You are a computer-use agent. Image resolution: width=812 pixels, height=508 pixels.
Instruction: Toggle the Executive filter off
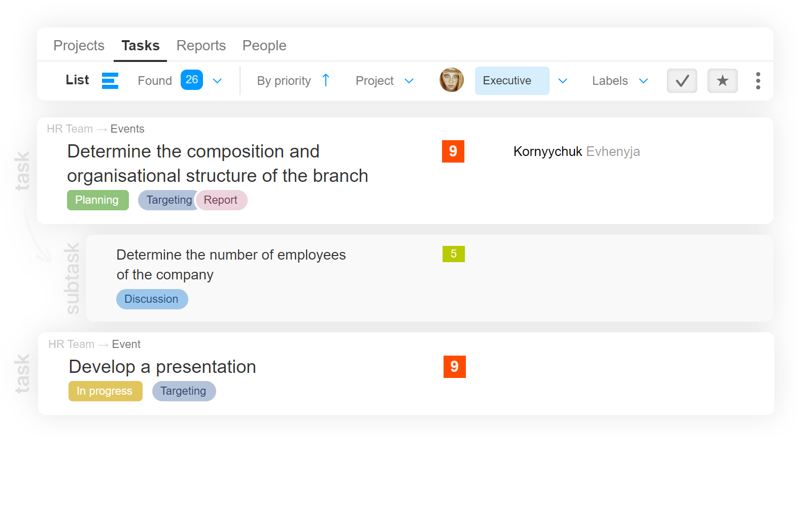(x=512, y=80)
